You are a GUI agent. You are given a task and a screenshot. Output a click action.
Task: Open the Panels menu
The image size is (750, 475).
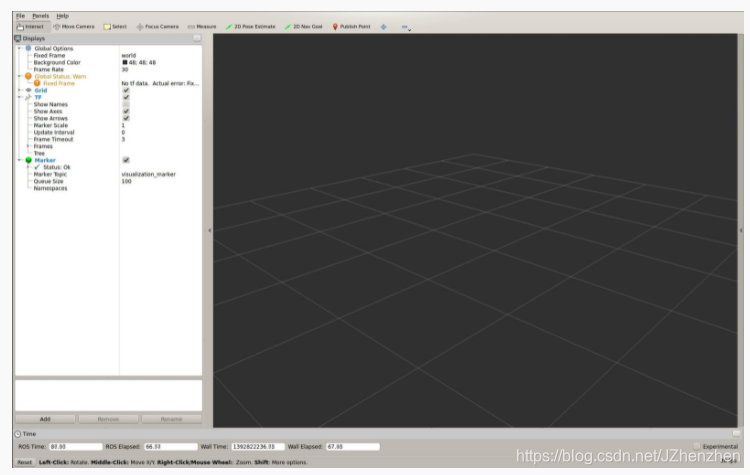[41, 16]
